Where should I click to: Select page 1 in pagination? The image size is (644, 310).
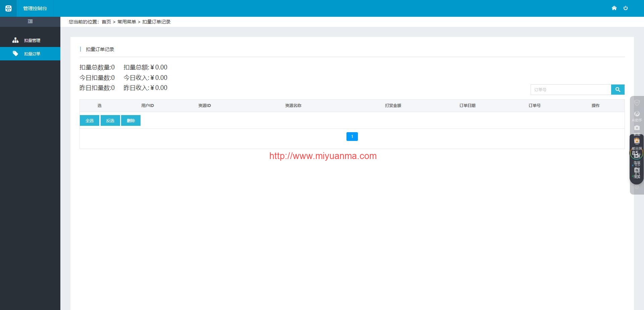(352, 137)
